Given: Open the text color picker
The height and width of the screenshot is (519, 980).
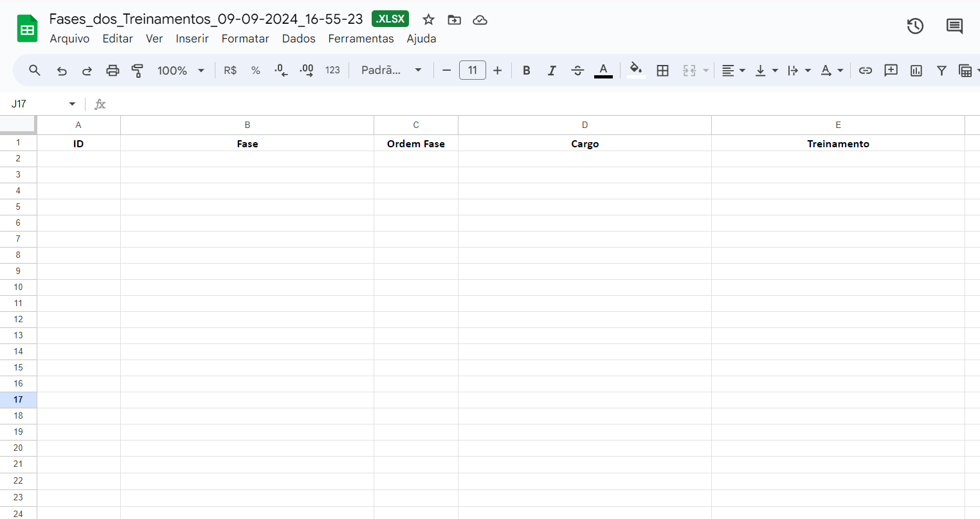Looking at the screenshot, I should tap(603, 70).
